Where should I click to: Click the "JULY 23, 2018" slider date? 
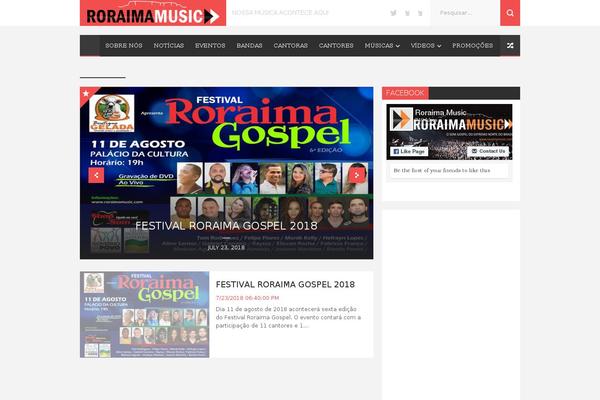[x=226, y=248]
